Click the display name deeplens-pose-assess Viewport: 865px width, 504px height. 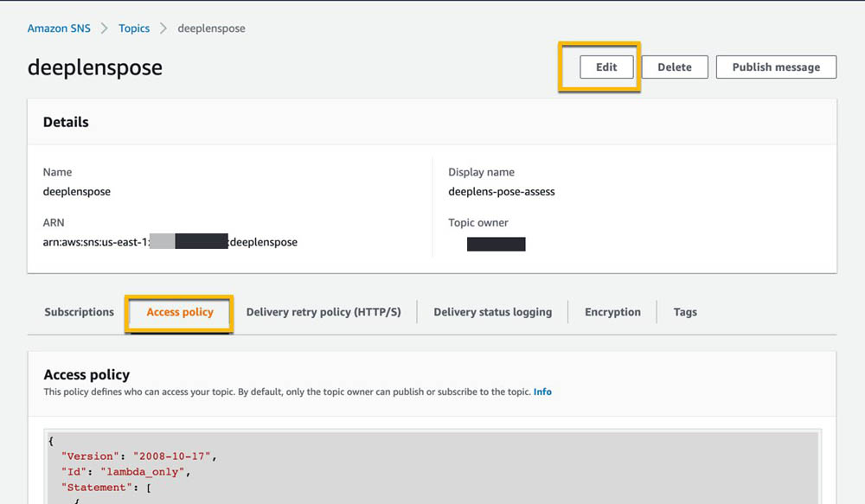pos(502,191)
